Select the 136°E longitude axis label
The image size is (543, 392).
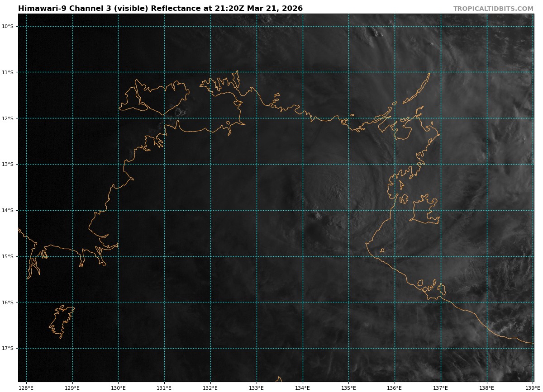[x=395, y=387]
